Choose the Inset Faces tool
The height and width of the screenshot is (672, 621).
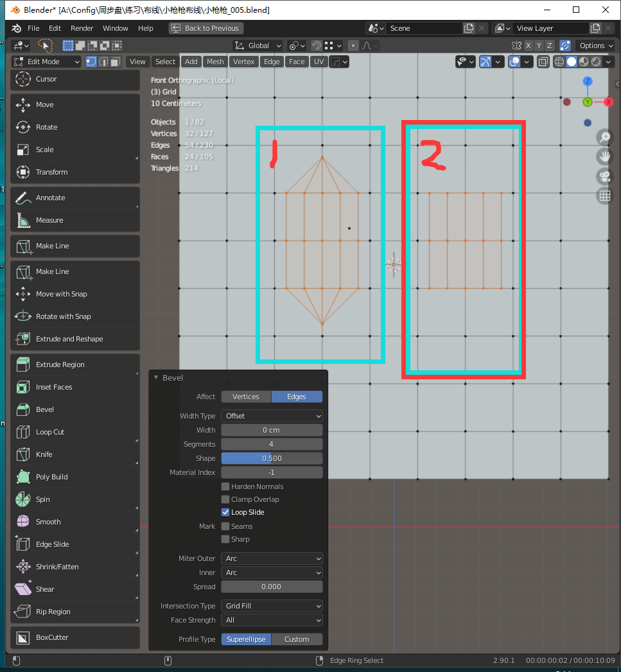point(75,387)
